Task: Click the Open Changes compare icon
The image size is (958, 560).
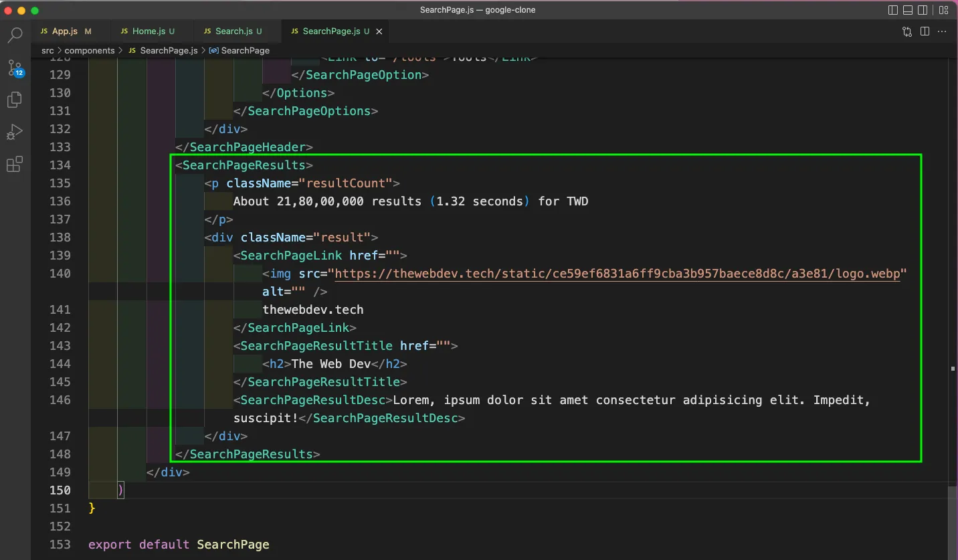Action: coord(907,31)
